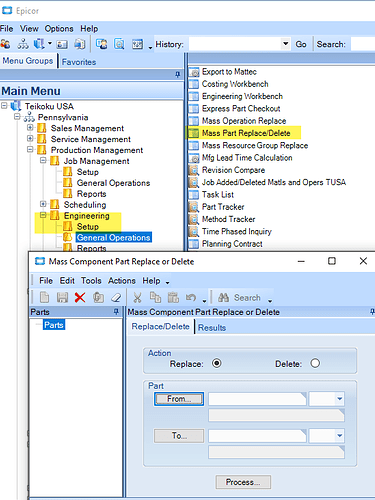Click the Mass Part Replace/Delete program icon
Screen dimensions: 375x500
click(194, 133)
